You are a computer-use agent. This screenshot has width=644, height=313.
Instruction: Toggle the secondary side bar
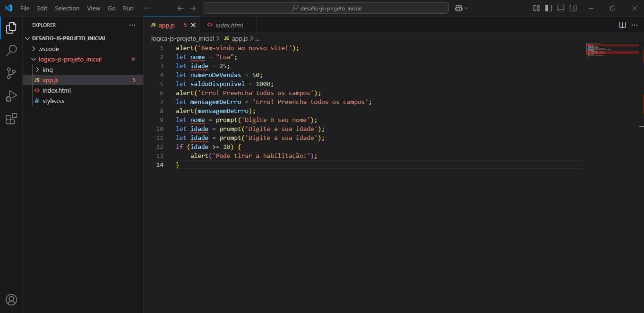click(x=573, y=8)
